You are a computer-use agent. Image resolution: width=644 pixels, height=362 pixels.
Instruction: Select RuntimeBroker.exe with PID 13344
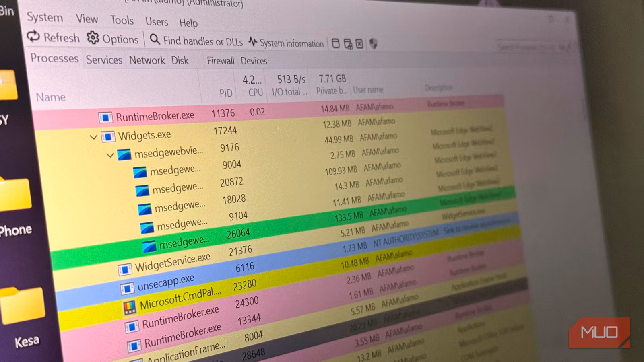pyautogui.click(x=294, y=312)
